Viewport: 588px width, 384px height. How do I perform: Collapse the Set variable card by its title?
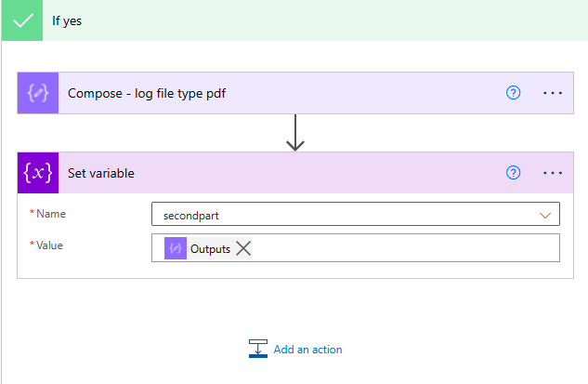point(101,173)
